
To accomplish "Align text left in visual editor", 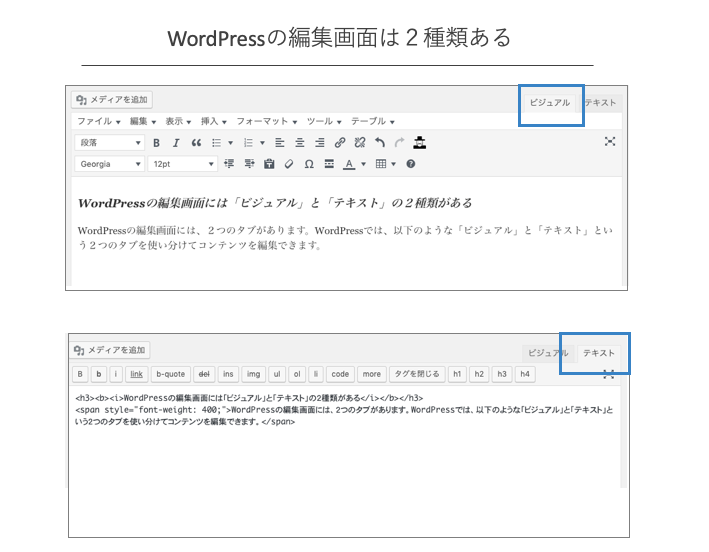I will pyautogui.click(x=280, y=143).
